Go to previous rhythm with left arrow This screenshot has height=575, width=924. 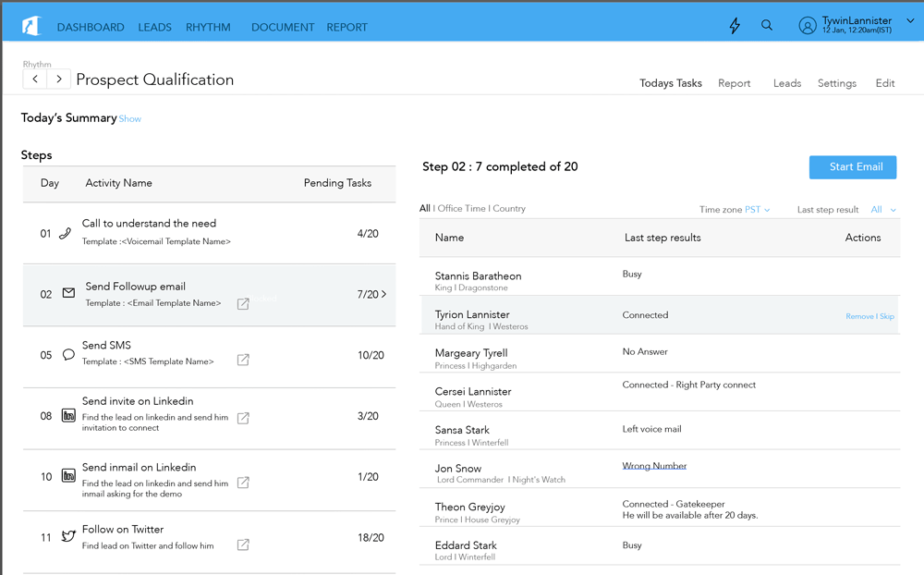[x=35, y=80]
